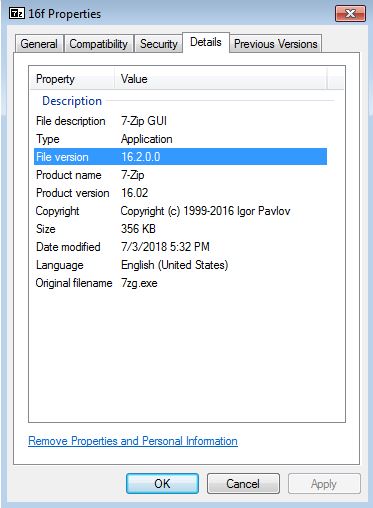The width and height of the screenshot is (373, 508).
Task: Select the highlighted File version row
Action: pyautogui.click(x=180, y=157)
